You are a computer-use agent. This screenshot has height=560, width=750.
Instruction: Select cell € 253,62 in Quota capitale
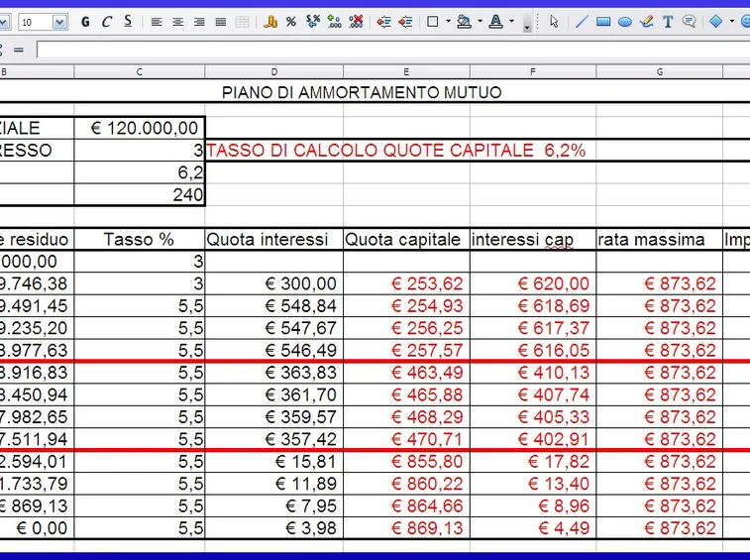point(406,283)
